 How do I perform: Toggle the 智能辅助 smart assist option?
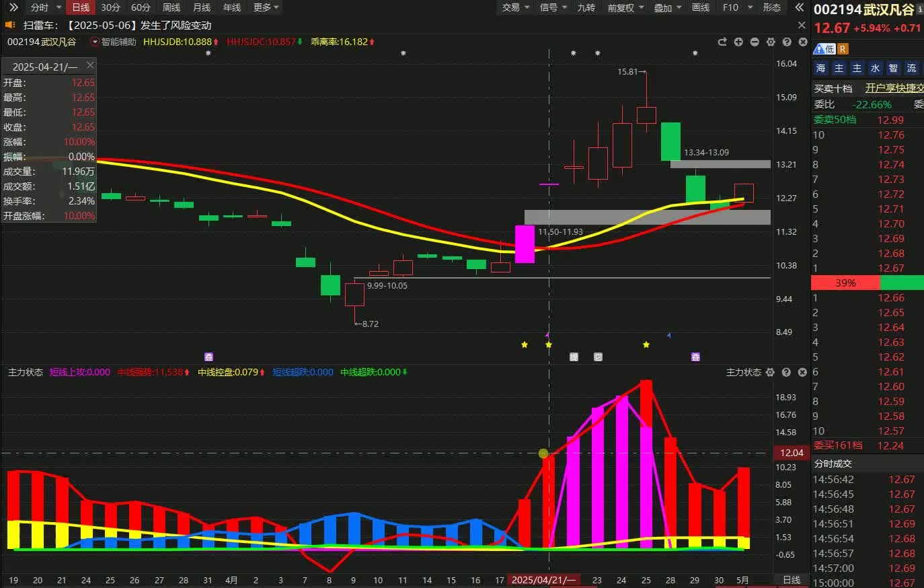click(x=114, y=42)
